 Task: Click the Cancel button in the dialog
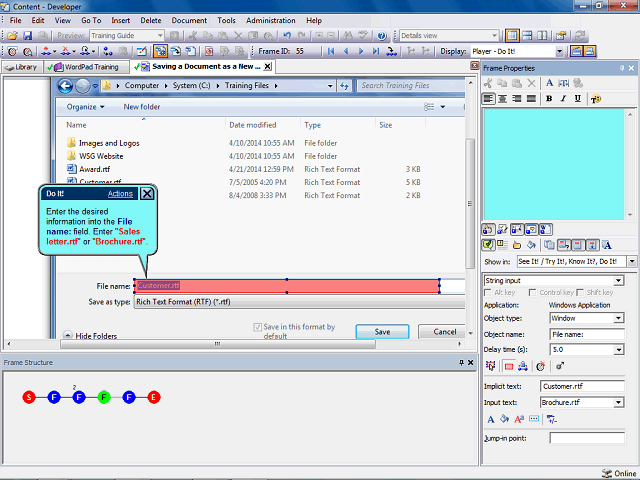coord(444,332)
